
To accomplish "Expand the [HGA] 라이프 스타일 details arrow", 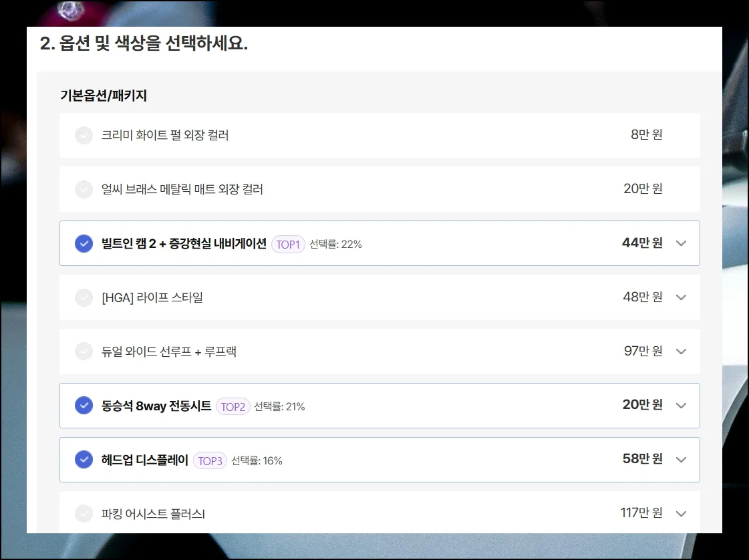I will point(681,297).
